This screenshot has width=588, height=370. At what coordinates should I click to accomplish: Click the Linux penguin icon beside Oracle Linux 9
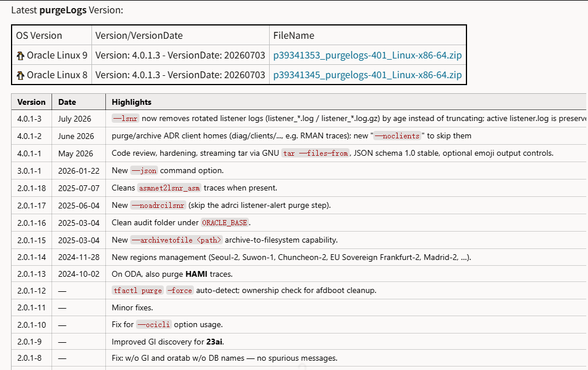[x=20, y=56]
